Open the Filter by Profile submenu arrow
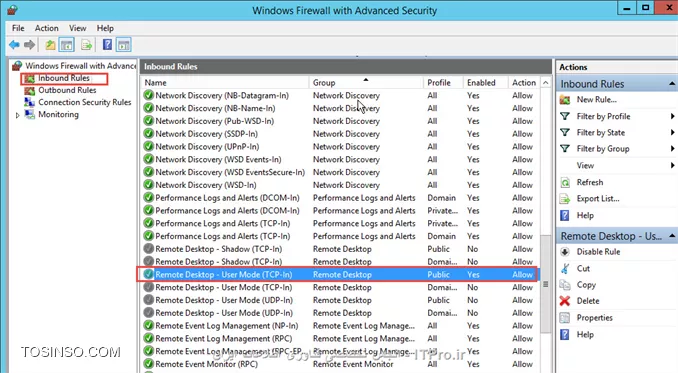678x373 pixels. [672, 116]
